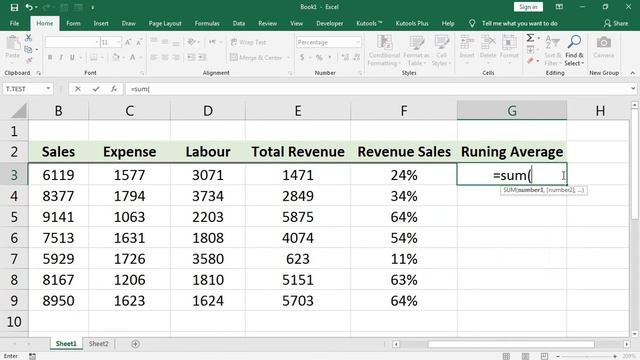The height and width of the screenshot is (360, 640).
Task: Click the Format Painter brush icon
Action: [28, 61]
